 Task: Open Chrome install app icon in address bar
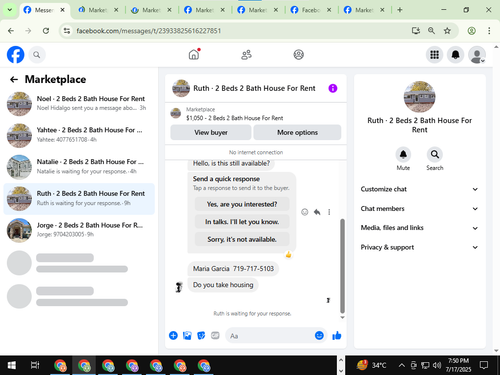(x=415, y=31)
